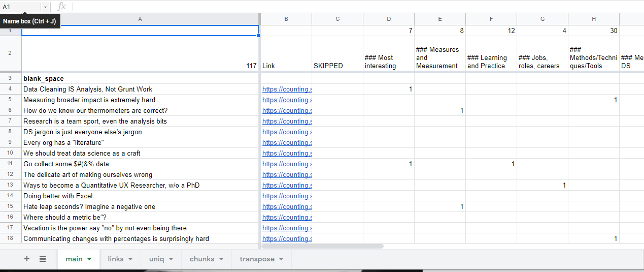The width and height of the screenshot is (644, 272).
Task: Open the links tab dropdown arrow
Action: tap(130, 259)
